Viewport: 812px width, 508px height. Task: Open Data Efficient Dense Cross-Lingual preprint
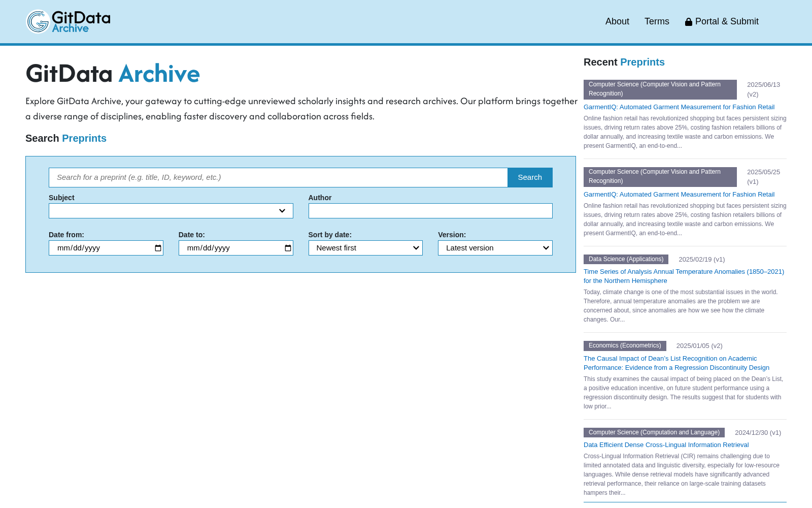666,445
